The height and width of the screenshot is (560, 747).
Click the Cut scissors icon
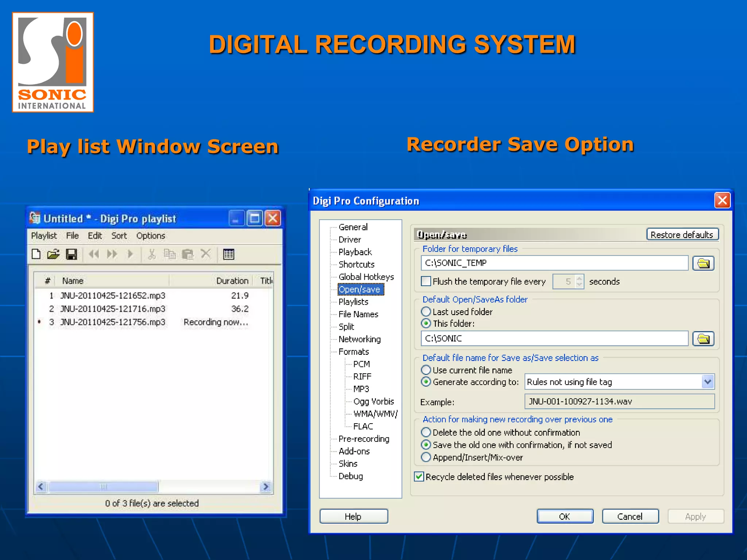click(x=152, y=254)
